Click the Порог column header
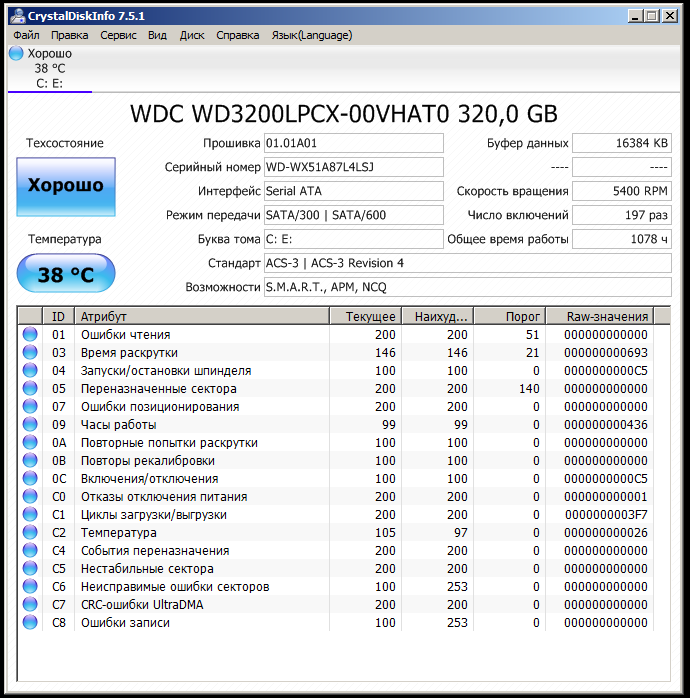The width and height of the screenshot is (690, 698). 510,316
